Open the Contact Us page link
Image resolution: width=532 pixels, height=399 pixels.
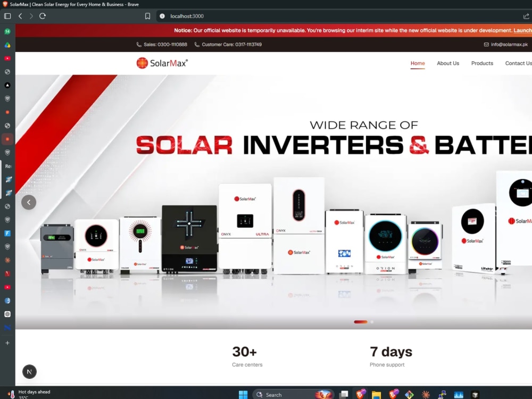[518, 63]
